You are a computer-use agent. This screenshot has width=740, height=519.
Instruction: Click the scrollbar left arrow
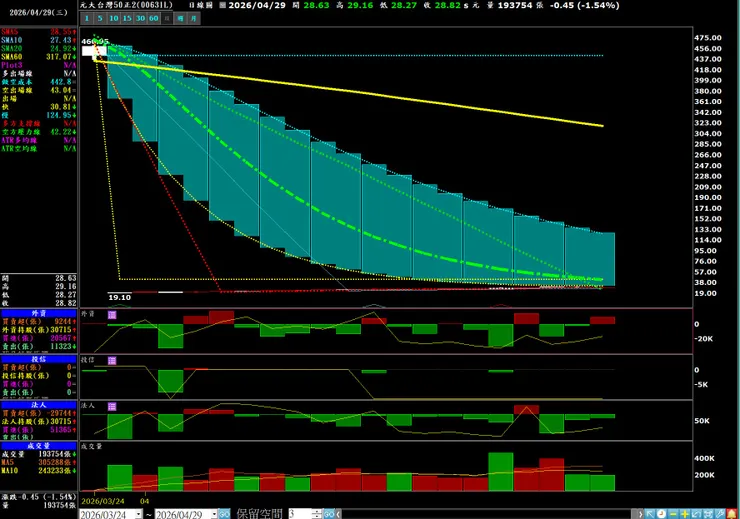coord(338,514)
